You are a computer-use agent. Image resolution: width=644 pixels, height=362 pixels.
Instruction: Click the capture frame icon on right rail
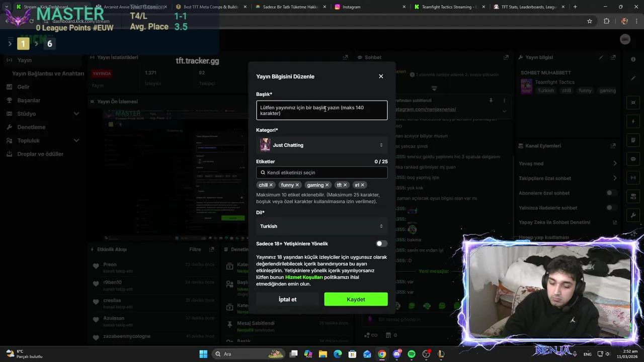pos(633,103)
